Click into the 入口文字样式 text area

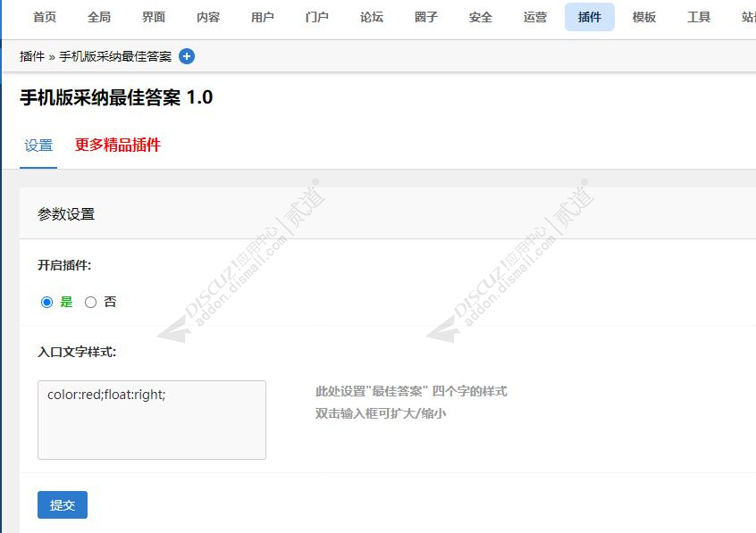click(152, 420)
